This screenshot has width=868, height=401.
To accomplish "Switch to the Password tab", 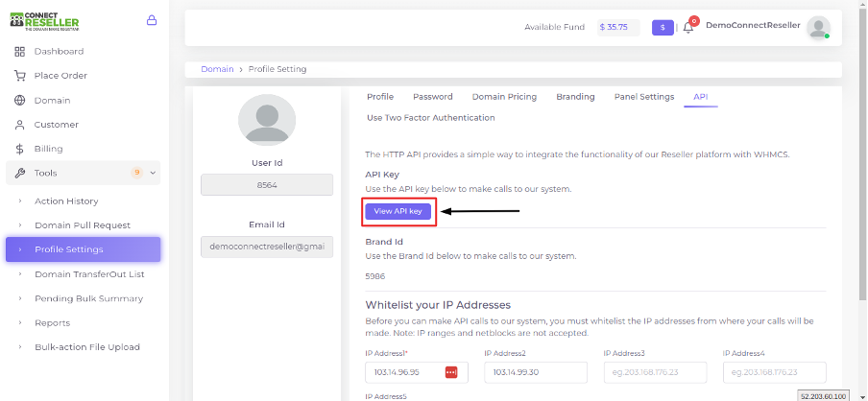I will [432, 97].
